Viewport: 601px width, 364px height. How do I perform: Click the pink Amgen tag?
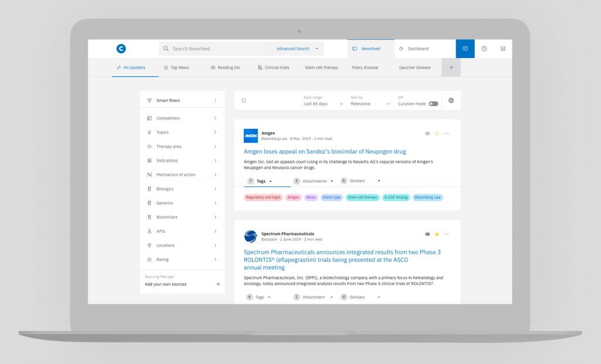point(293,198)
